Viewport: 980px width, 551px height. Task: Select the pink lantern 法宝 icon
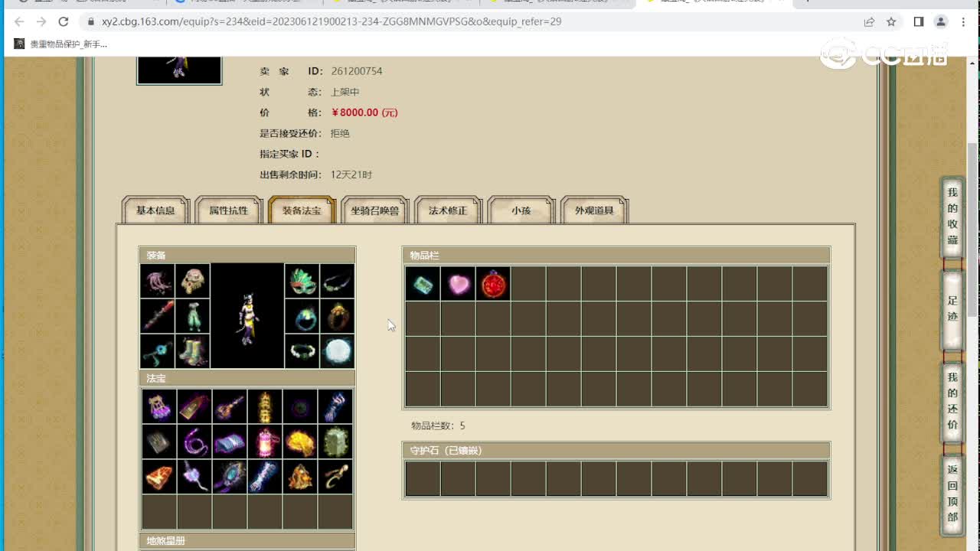[265, 442]
